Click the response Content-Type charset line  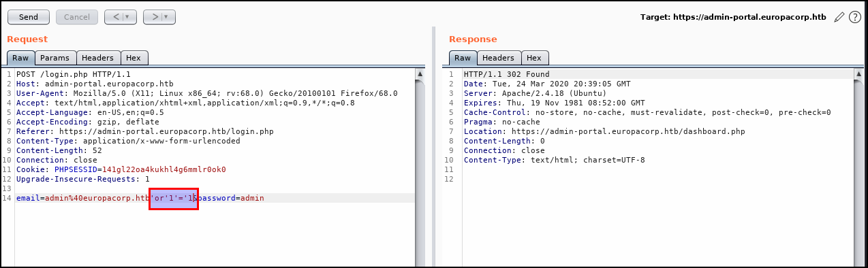point(554,160)
